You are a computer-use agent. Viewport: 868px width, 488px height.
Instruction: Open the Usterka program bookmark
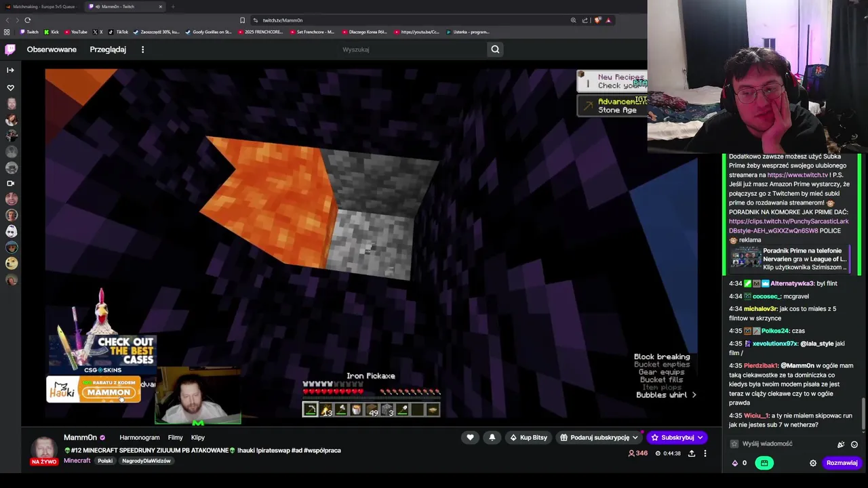tap(468, 32)
